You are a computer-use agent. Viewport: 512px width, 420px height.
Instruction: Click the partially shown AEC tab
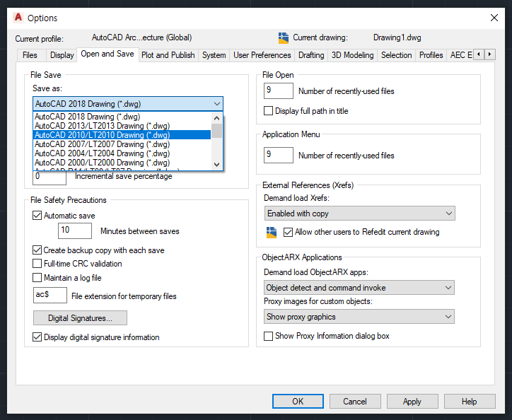pos(461,55)
